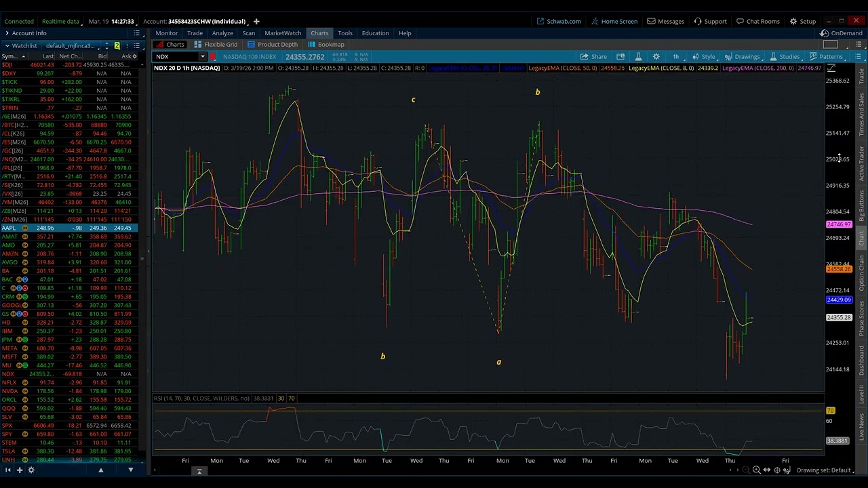Open the Watchlist panel menu icon
The width and height of the screenshot is (868, 488).
tap(136, 45)
